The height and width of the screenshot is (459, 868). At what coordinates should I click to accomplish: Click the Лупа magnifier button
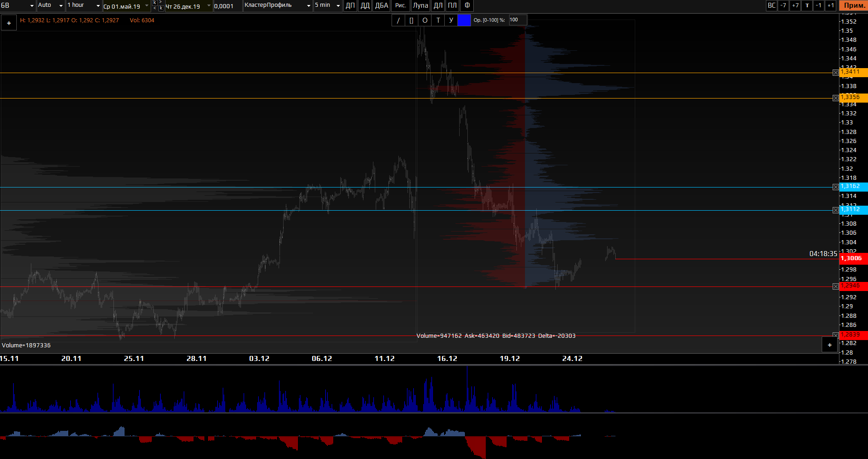tap(420, 5)
